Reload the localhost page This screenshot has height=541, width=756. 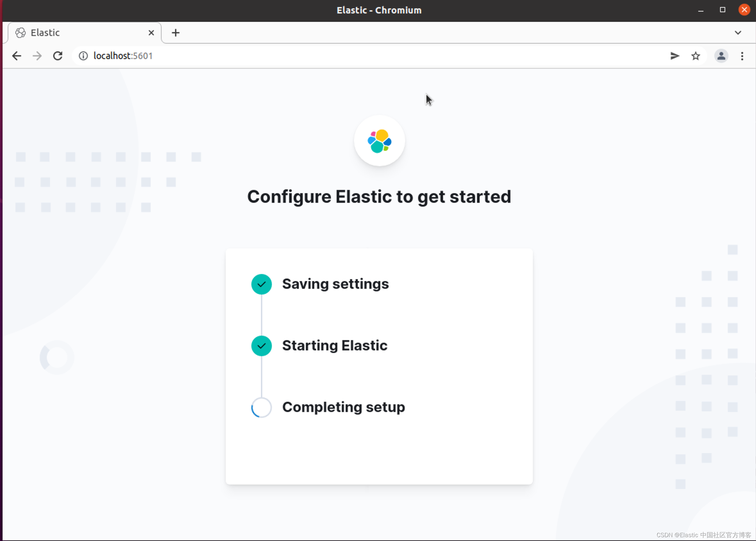58,56
